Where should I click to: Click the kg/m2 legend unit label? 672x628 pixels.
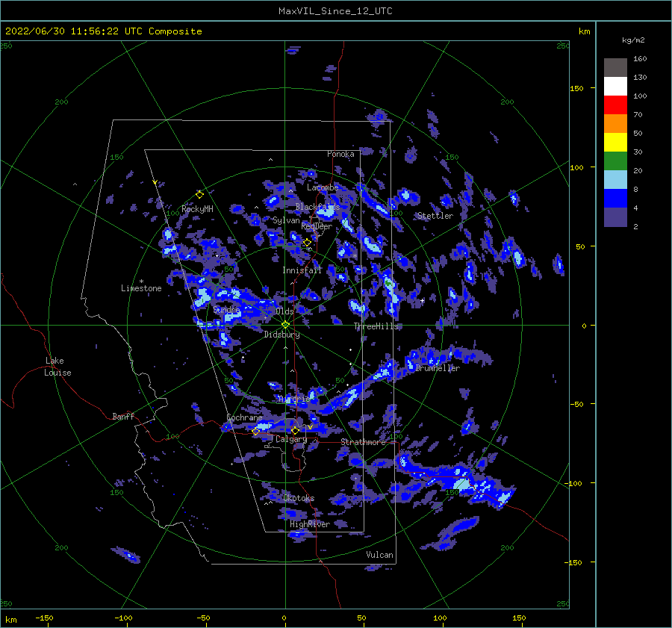633,40
